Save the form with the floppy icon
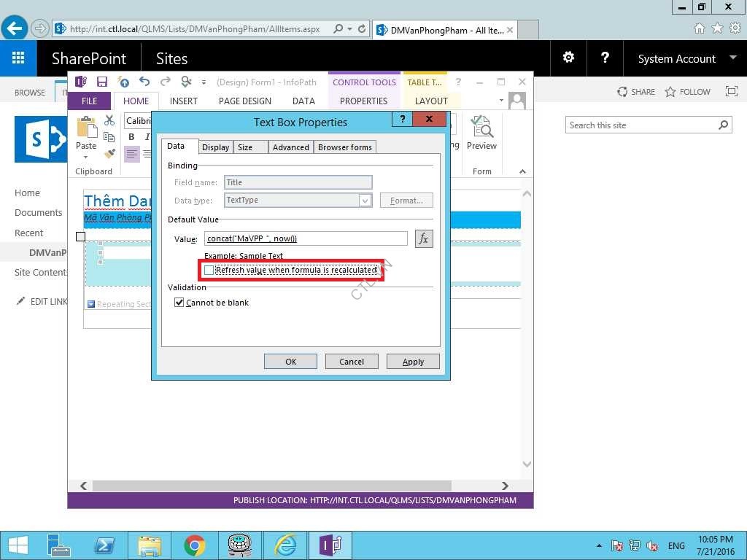This screenshot has height=560, width=747. pos(102,82)
